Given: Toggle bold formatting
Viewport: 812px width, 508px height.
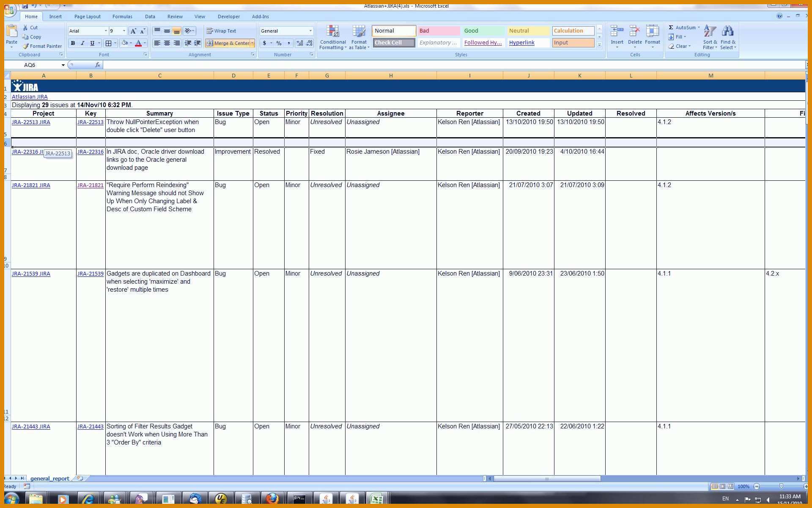Looking at the screenshot, I should tap(73, 43).
